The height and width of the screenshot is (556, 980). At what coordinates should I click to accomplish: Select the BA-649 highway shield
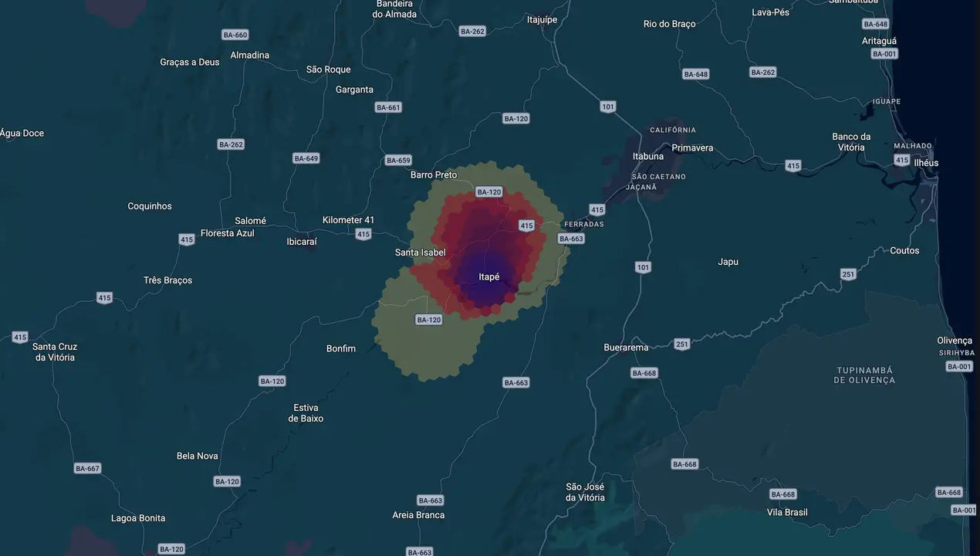point(306,158)
